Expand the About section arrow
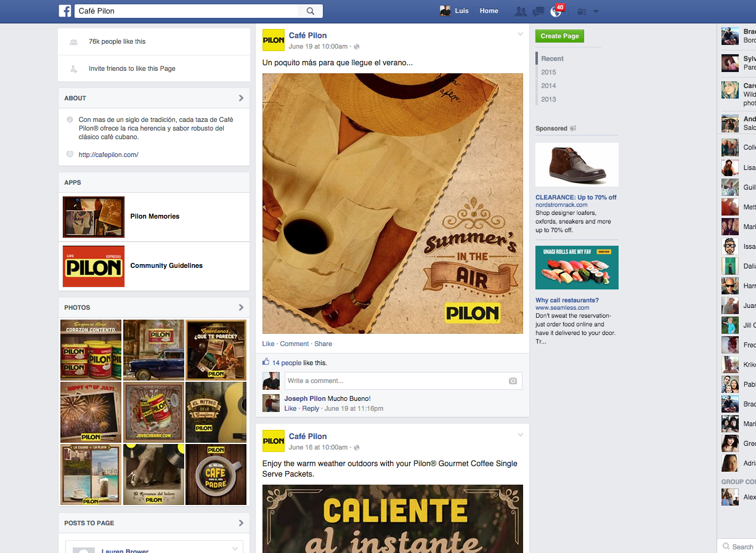The height and width of the screenshot is (553, 756). coord(241,98)
